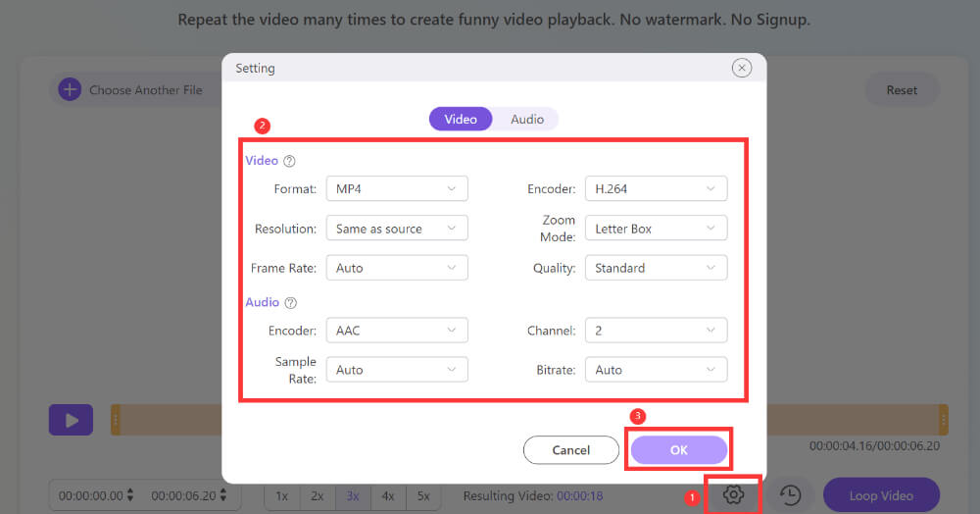Open the Quality dropdown set to Standard

(656, 268)
